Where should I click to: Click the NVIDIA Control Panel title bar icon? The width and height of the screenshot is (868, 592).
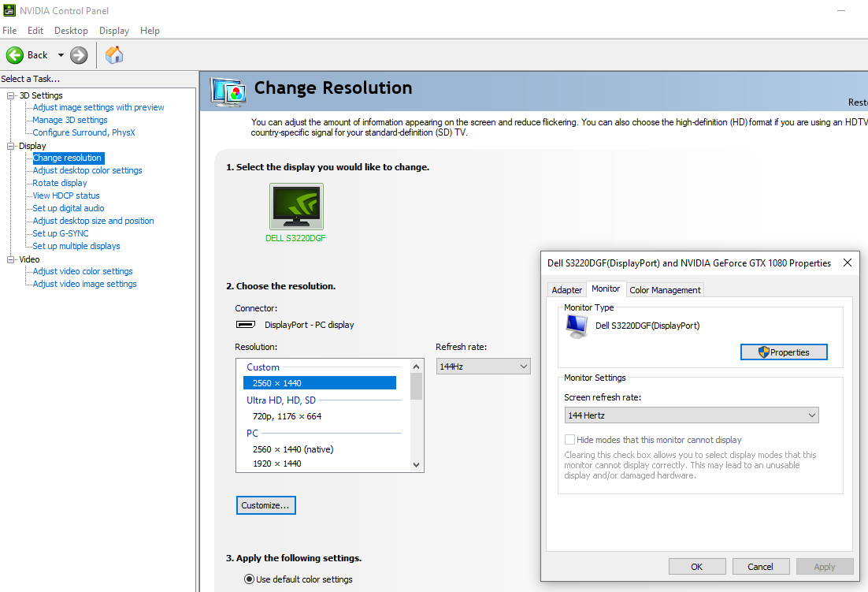[9, 10]
